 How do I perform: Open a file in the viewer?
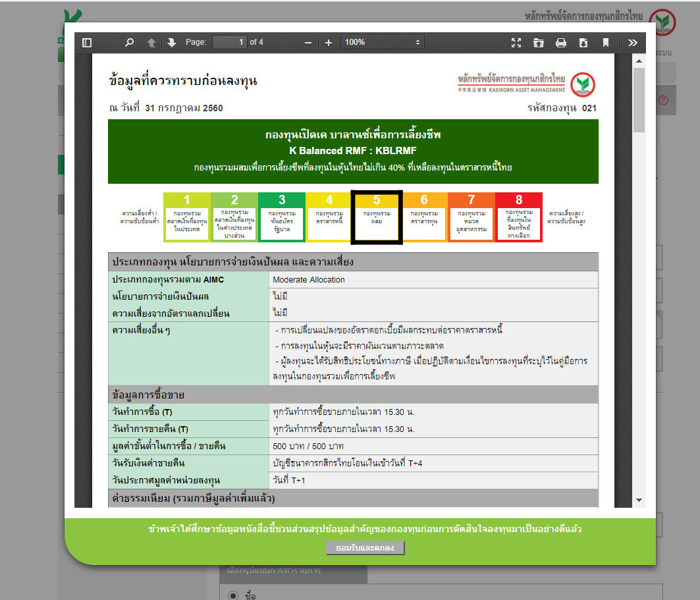coord(539,42)
